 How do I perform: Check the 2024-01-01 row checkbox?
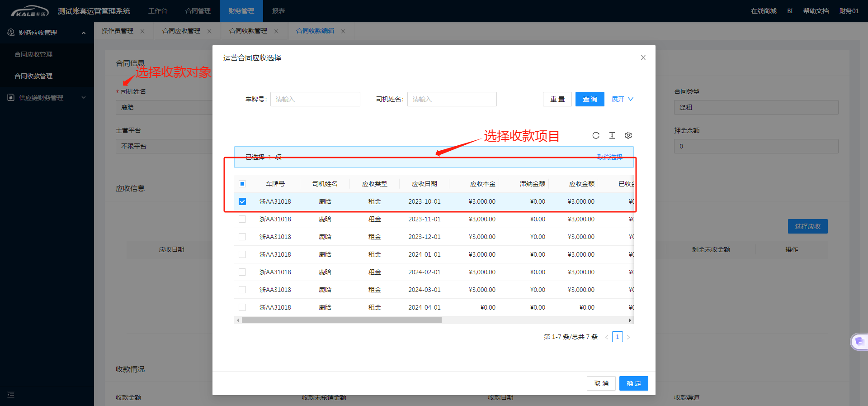[x=242, y=254]
